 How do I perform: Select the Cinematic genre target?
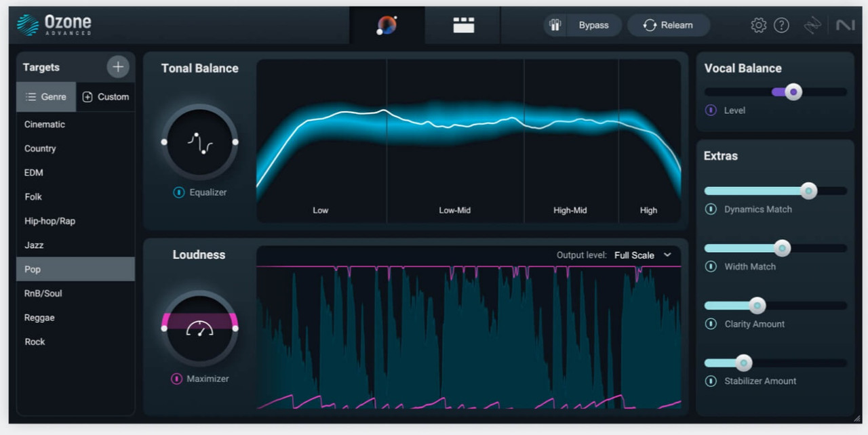pyautogui.click(x=75, y=124)
